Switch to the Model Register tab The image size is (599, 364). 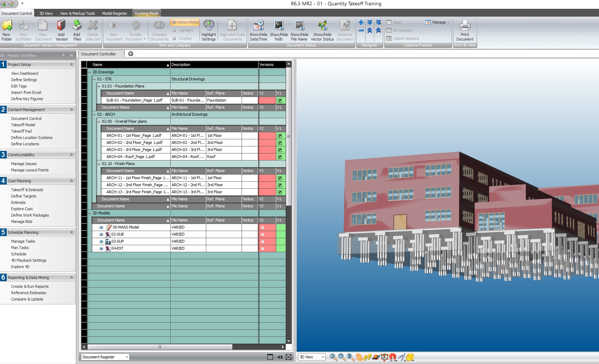tap(114, 13)
